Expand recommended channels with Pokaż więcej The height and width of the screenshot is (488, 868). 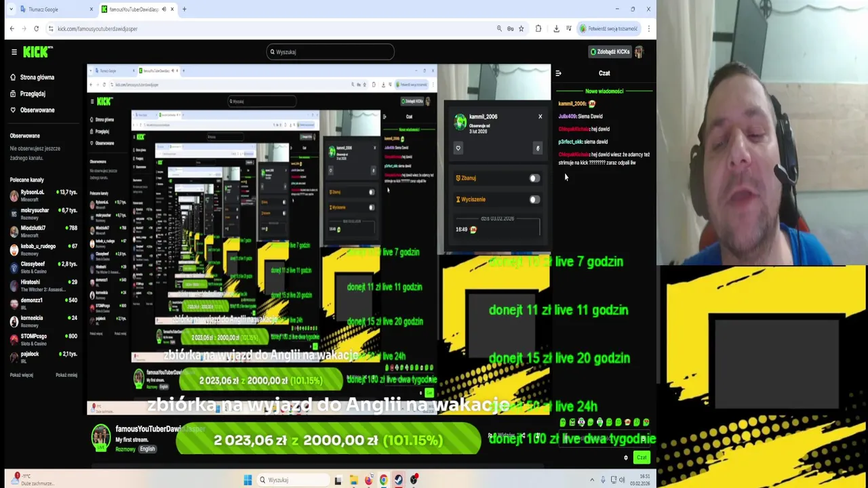pos(22,375)
